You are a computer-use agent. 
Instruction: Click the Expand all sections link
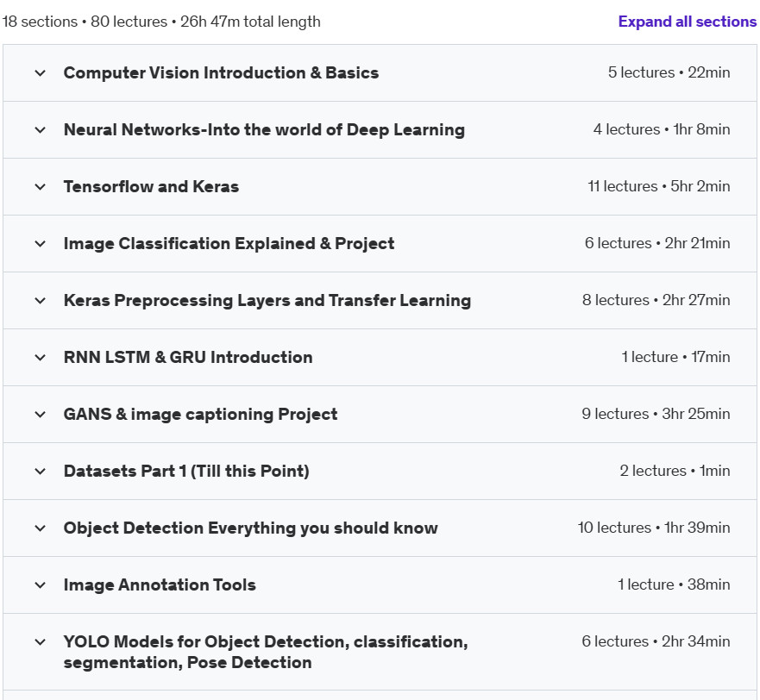tap(687, 22)
